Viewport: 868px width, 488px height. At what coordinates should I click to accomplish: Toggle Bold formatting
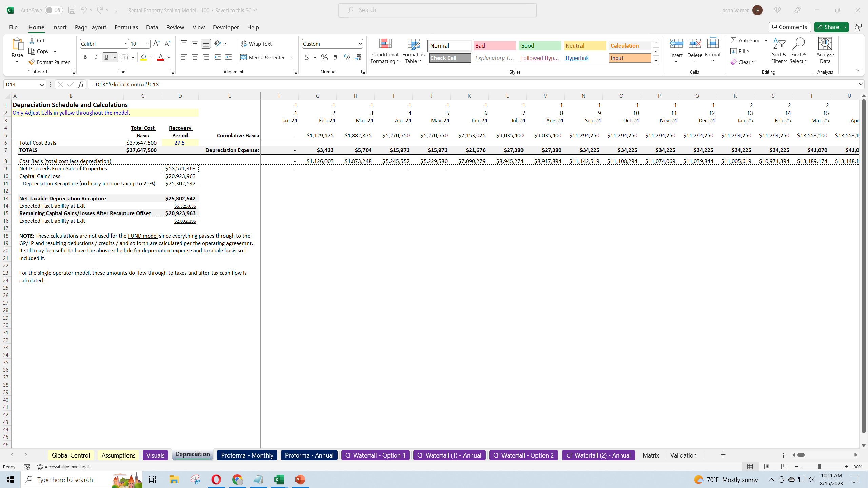85,57
